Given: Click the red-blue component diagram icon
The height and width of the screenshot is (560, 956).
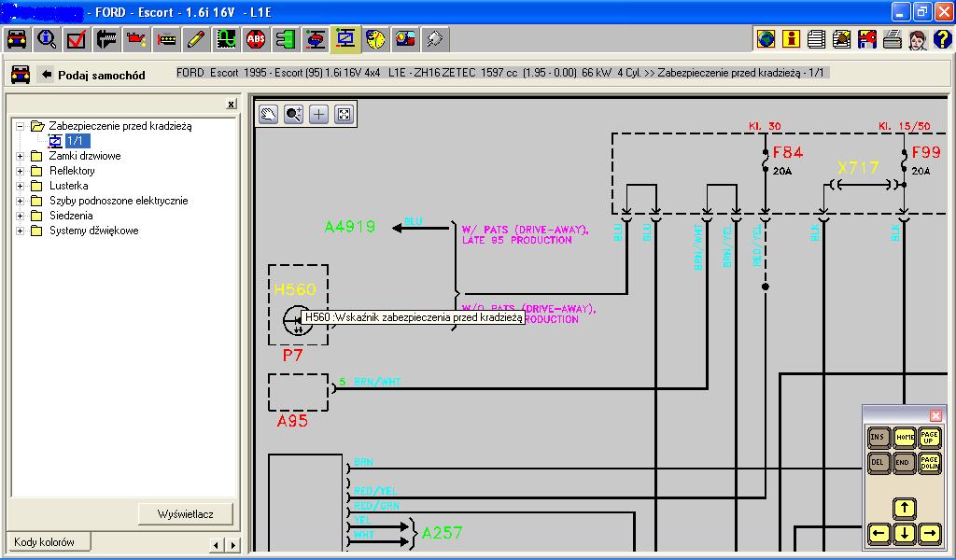Looking at the screenshot, I should 316,39.
